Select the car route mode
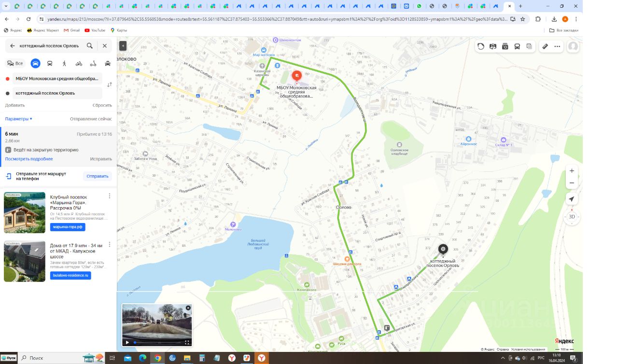This screenshot has width=618, height=364. click(35, 63)
